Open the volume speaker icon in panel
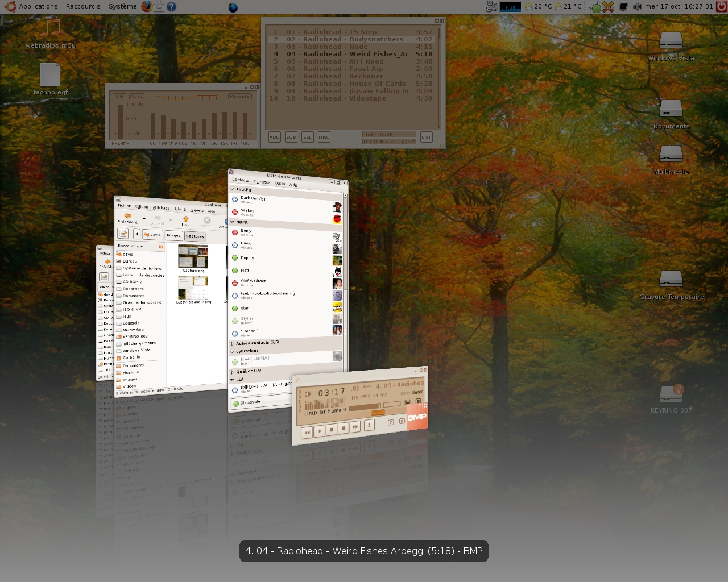The height and width of the screenshot is (582, 728). pyautogui.click(x=638, y=6)
